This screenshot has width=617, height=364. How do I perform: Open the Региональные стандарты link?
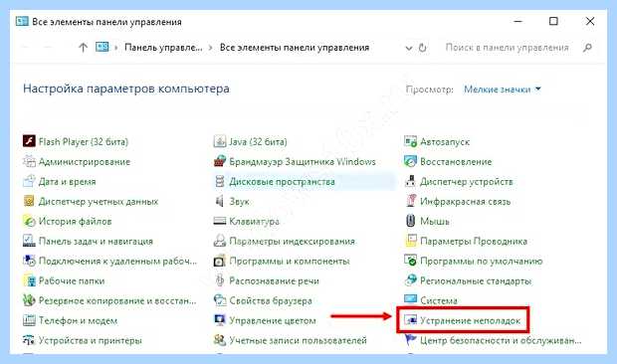pos(476,281)
